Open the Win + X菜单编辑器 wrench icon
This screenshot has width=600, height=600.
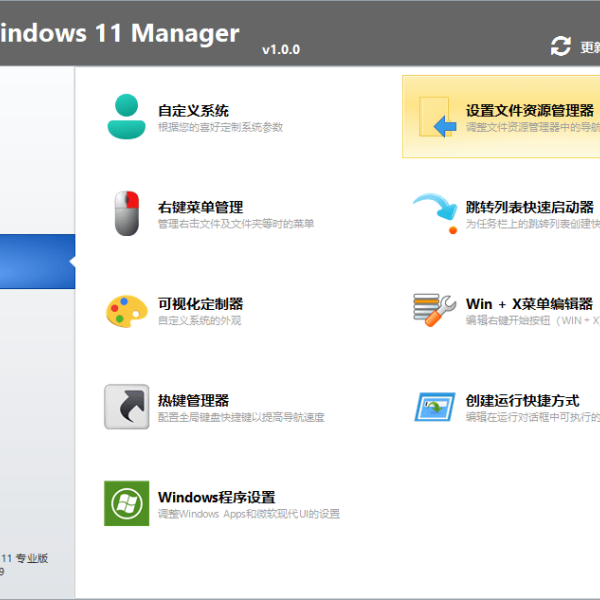pyautogui.click(x=435, y=310)
